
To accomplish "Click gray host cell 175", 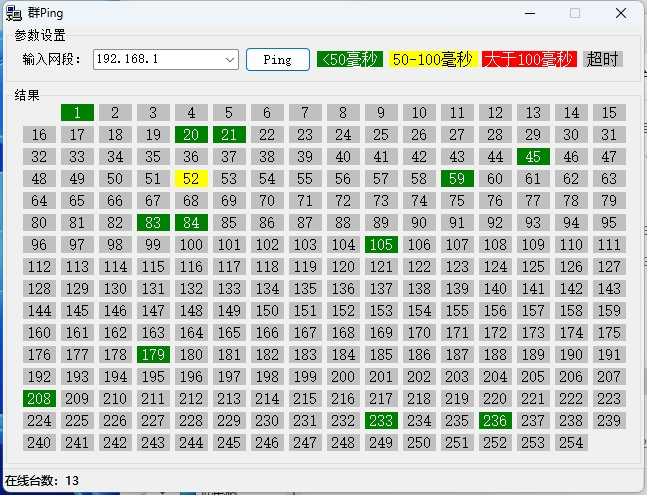I will 609,332.
